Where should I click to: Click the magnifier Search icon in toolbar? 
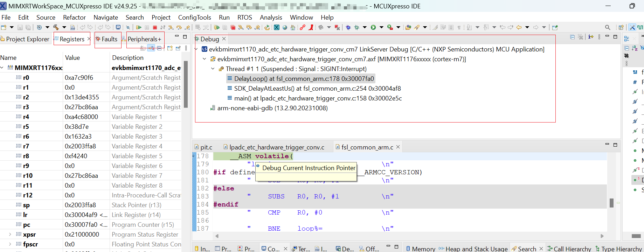coord(608,27)
